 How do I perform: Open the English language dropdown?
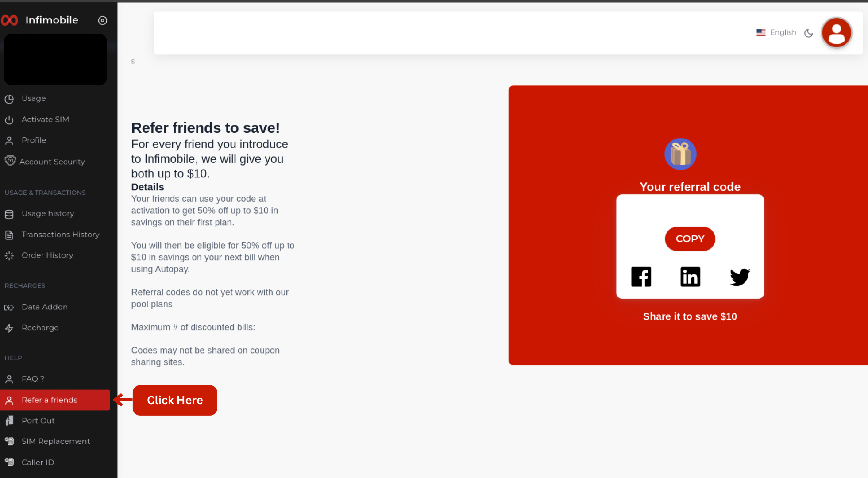[x=783, y=32]
